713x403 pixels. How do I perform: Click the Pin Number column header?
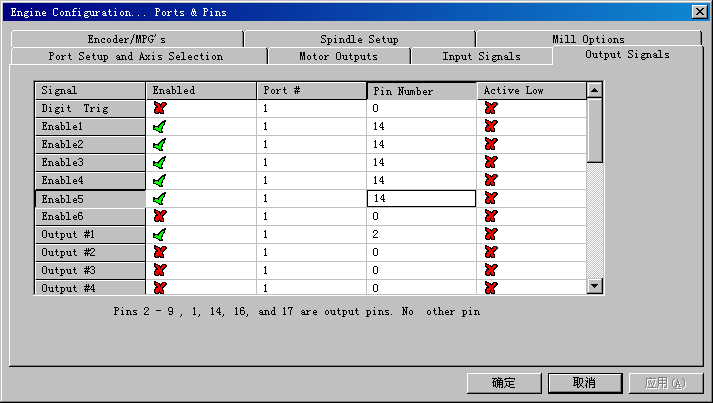422,91
